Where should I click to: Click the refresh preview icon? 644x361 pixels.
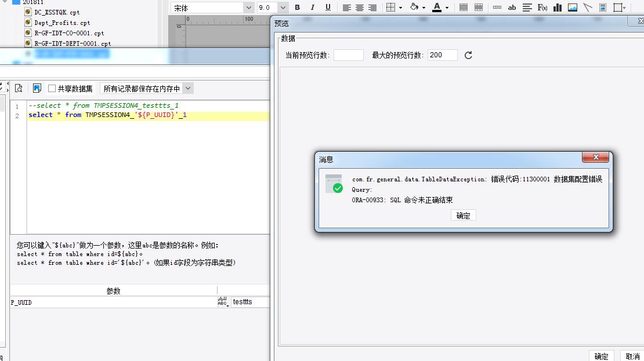[x=468, y=55]
